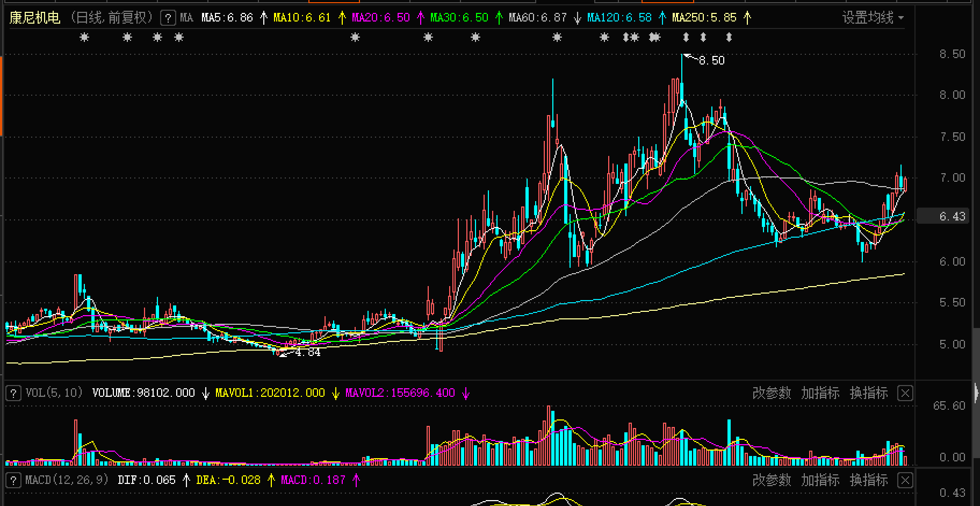Click the (日线,前复权) period label
980x506 pixels.
coord(112,18)
